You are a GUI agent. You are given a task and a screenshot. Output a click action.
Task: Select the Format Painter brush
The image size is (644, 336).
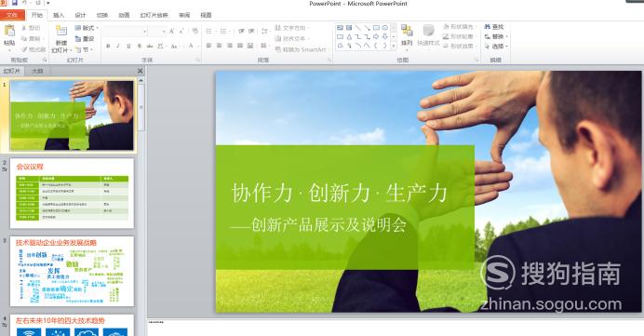[24, 49]
